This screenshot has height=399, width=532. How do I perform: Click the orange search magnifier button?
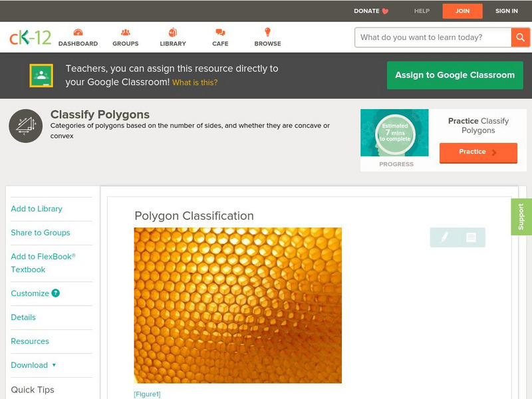(520, 37)
